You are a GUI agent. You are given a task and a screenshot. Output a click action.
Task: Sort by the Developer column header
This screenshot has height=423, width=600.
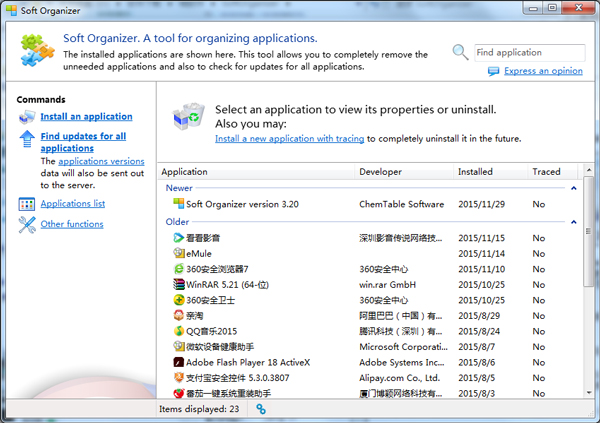[404, 172]
